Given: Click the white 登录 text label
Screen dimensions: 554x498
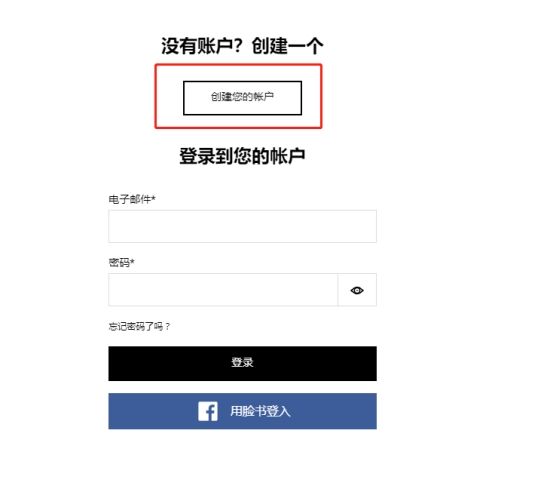Looking at the screenshot, I should (242, 362).
